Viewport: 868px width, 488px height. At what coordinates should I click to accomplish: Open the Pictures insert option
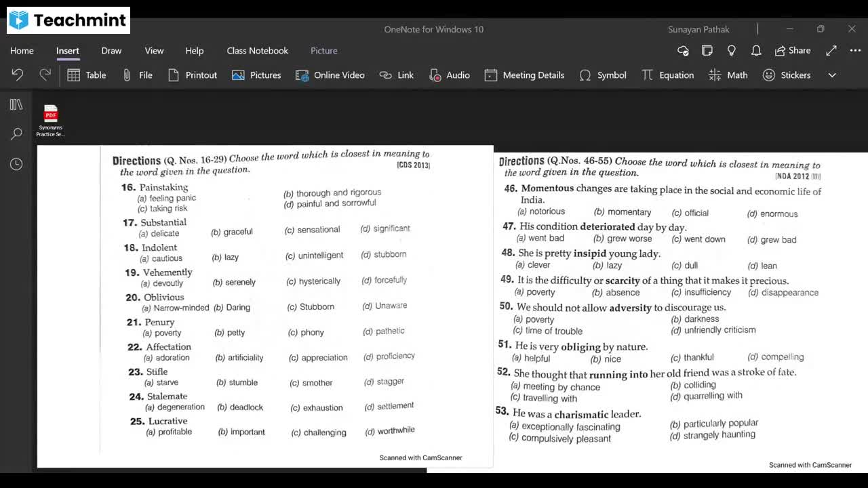(x=256, y=75)
